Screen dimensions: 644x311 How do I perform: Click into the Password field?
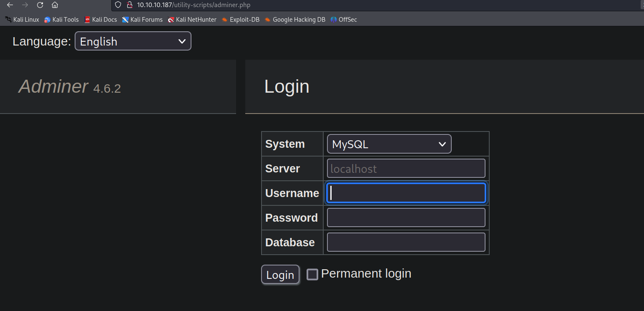pos(406,217)
